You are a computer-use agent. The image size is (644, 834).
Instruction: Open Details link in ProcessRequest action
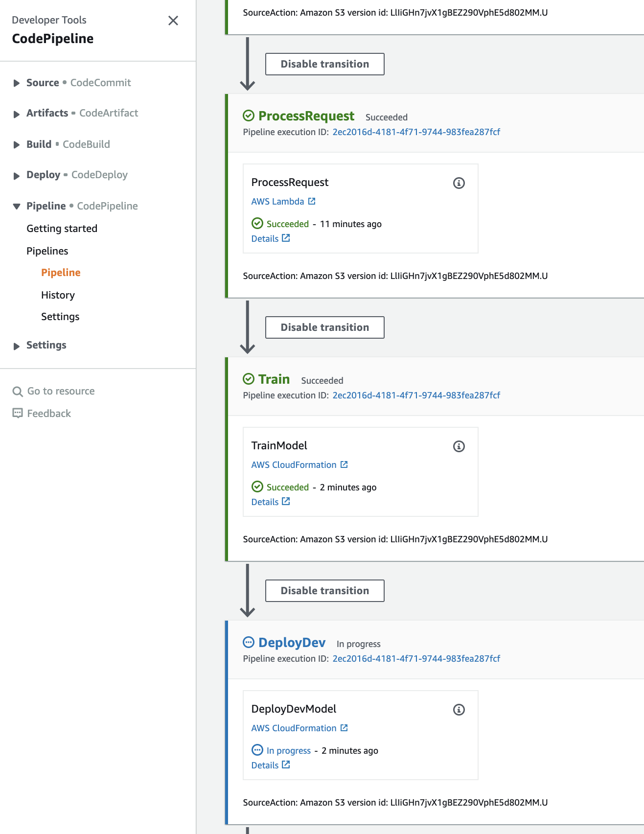[x=265, y=239]
